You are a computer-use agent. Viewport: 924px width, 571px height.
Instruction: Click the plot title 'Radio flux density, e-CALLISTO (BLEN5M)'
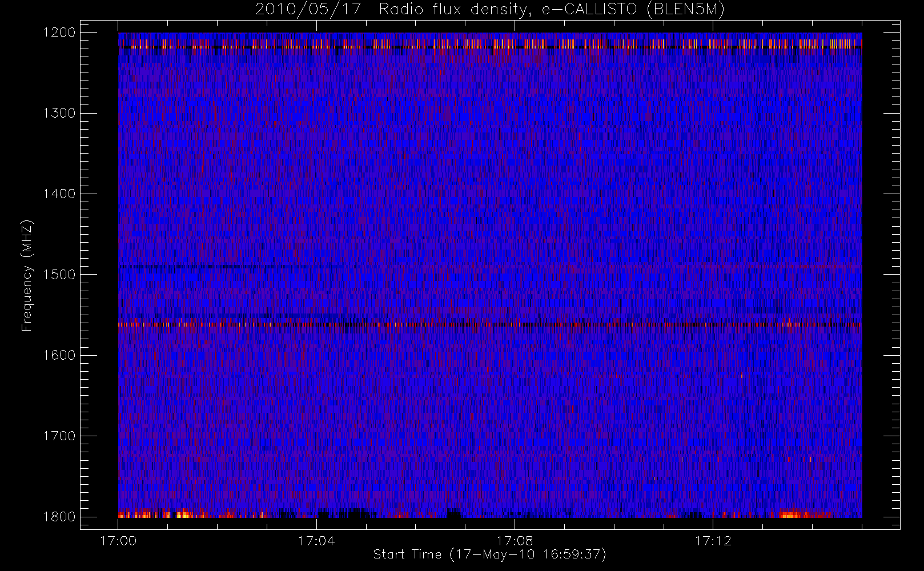pos(552,10)
